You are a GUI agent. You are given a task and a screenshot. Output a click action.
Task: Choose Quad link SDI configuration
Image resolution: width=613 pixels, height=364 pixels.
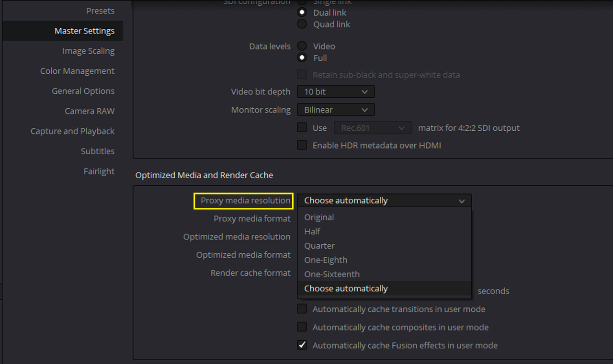click(302, 24)
